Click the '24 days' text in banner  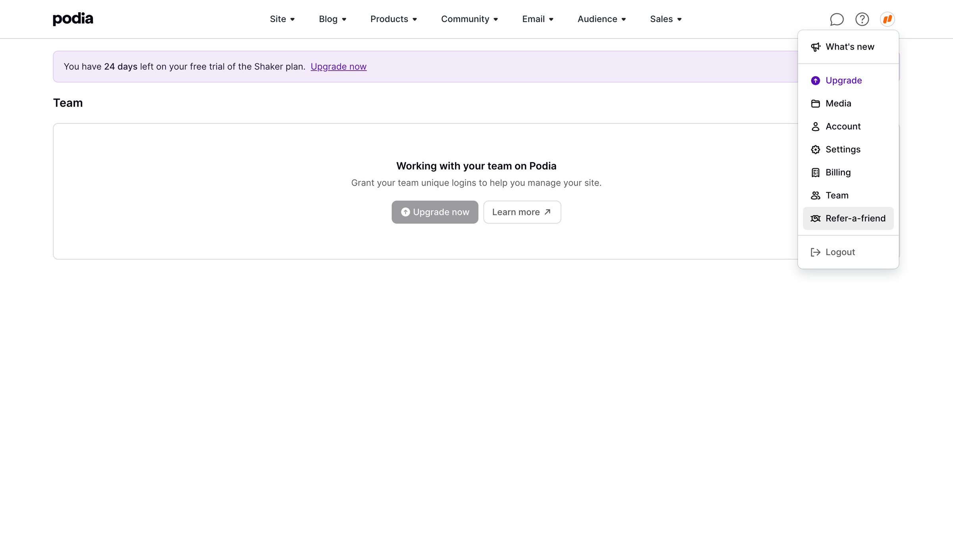(121, 67)
